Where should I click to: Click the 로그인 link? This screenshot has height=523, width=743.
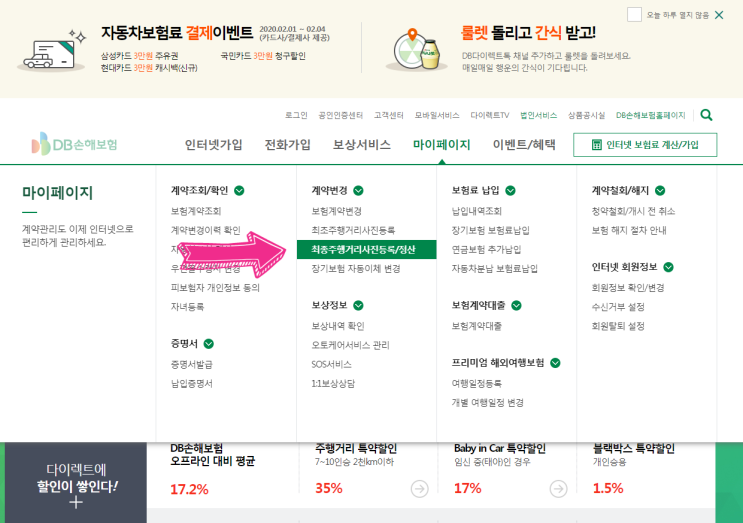click(x=296, y=115)
